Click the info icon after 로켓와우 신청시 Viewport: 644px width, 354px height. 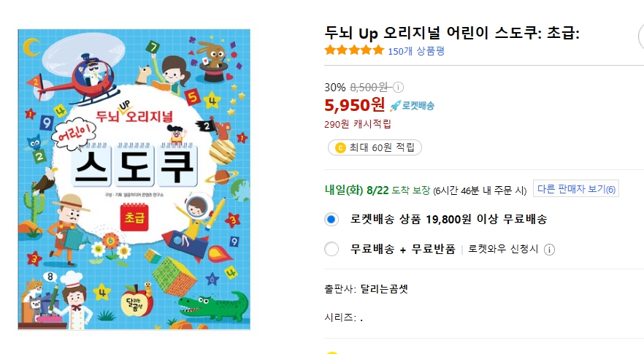pyautogui.click(x=550, y=249)
